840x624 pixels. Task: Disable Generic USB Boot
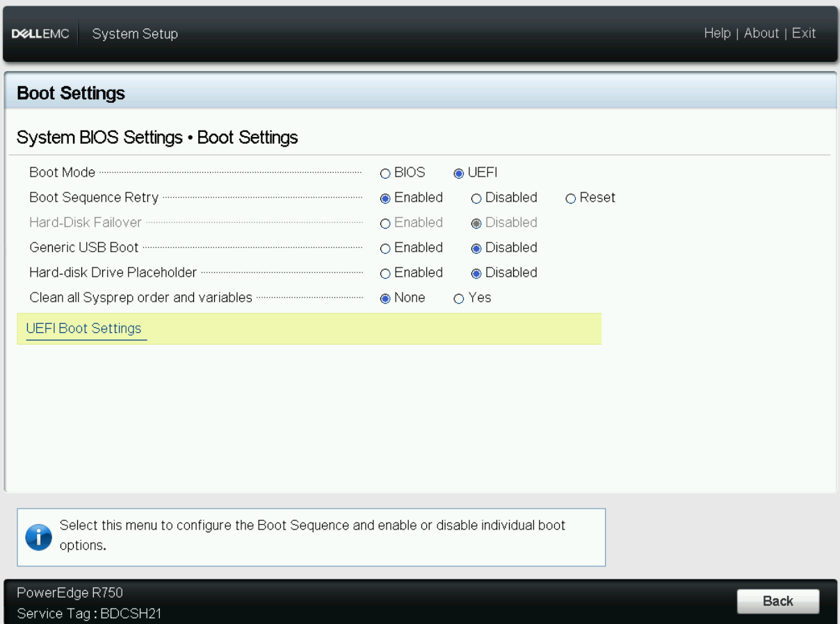(x=476, y=248)
